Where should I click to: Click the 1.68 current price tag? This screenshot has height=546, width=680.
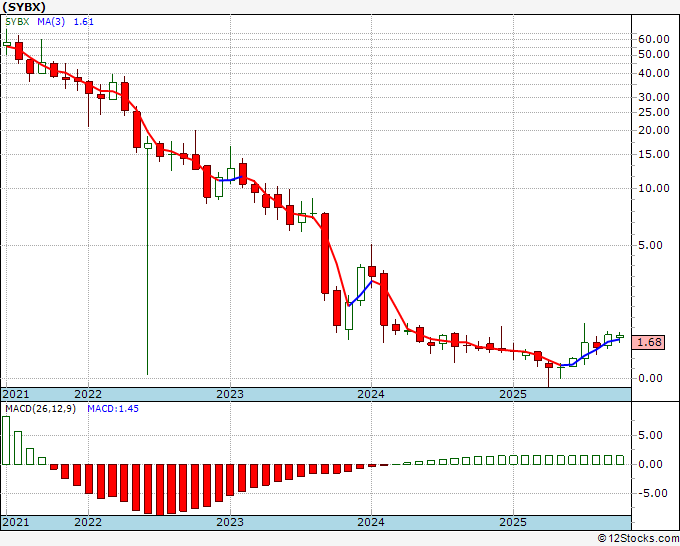tap(649, 342)
